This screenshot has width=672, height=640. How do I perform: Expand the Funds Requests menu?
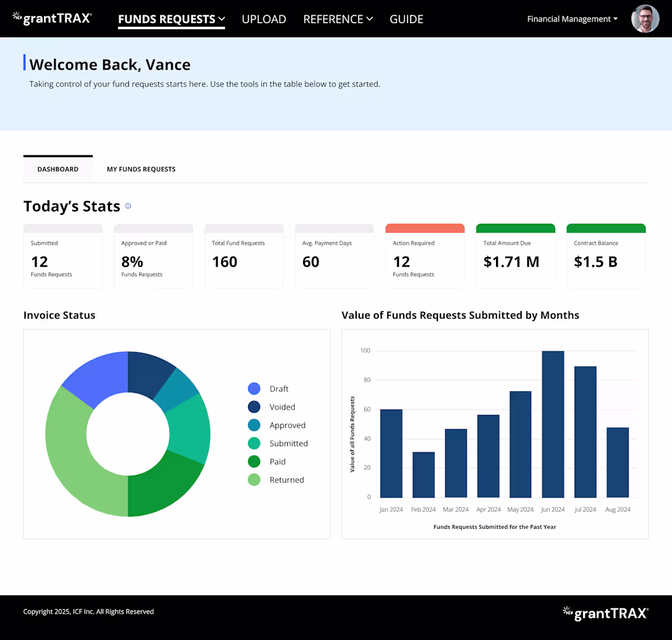coord(171,19)
